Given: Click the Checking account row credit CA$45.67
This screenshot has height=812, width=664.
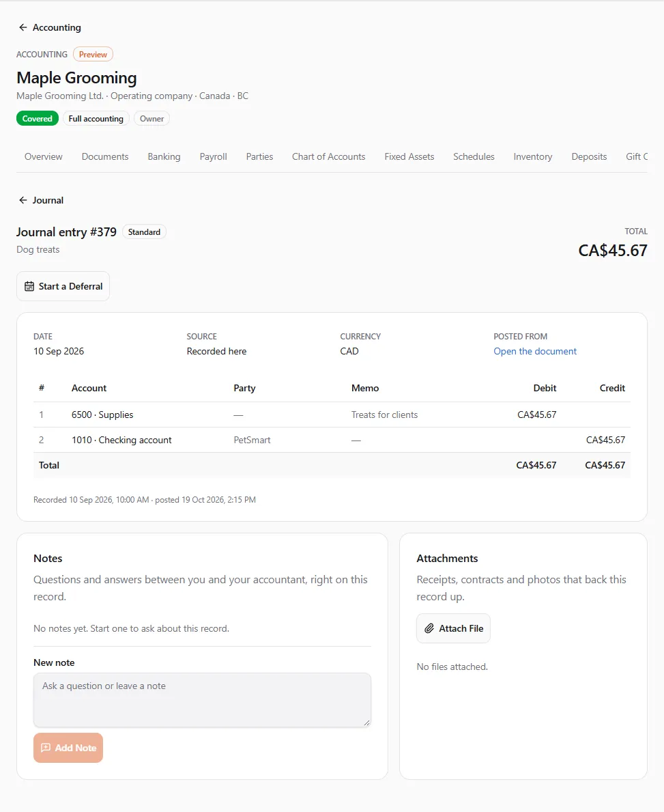Looking at the screenshot, I should 605,440.
